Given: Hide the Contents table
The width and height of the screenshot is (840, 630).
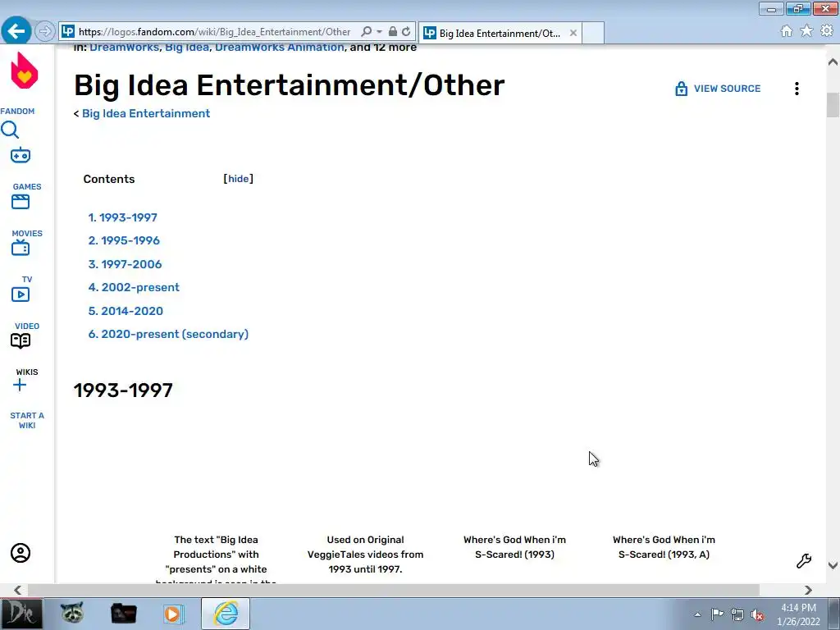Looking at the screenshot, I should [239, 179].
